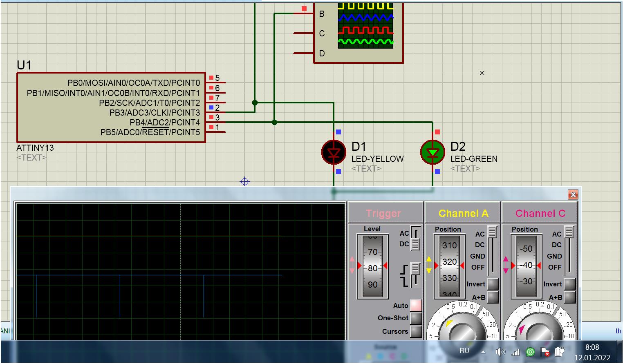623x364 pixels.
Task: Click the yellow LED D1 component
Action: (x=334, y=152)
